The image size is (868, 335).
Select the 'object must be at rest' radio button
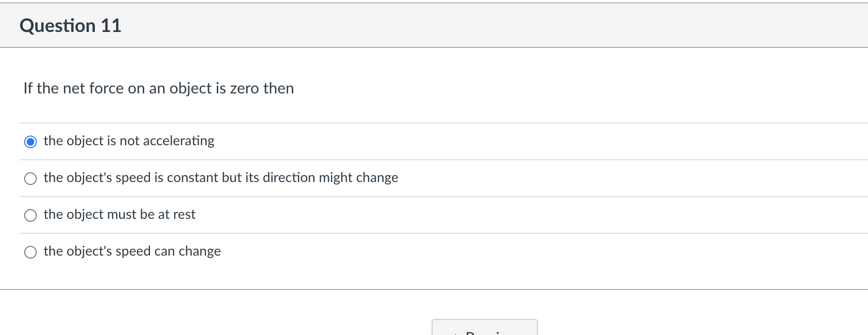(x=30, y=215)
